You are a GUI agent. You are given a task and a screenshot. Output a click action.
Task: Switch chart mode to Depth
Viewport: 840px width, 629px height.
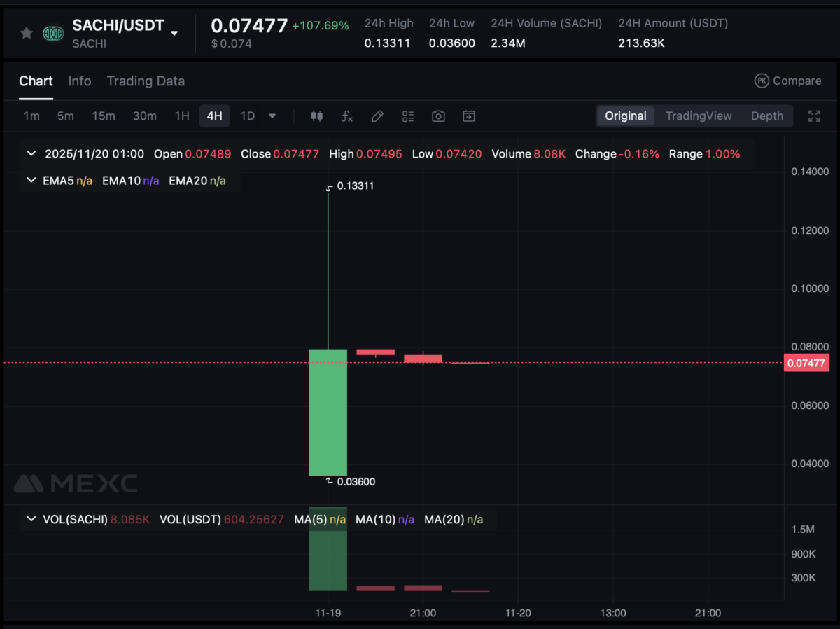tap(766, 116)
